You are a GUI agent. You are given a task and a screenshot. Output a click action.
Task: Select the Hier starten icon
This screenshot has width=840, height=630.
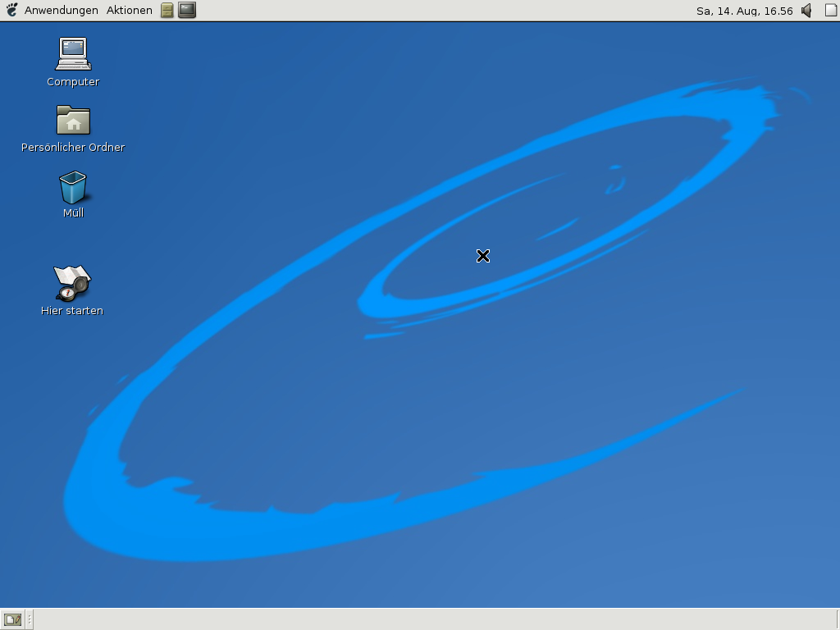click(72, 283)
